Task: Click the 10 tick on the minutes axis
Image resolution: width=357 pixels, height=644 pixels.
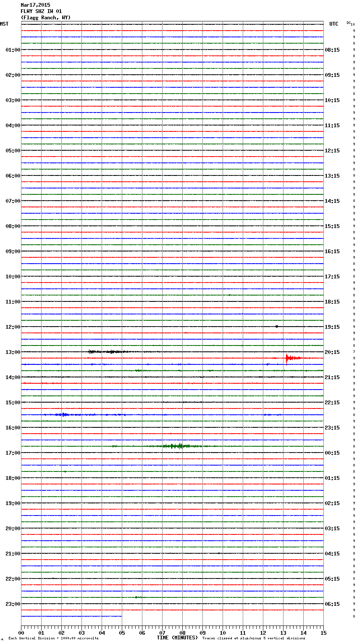Action: pyautogui.click(x=223, y=633)
